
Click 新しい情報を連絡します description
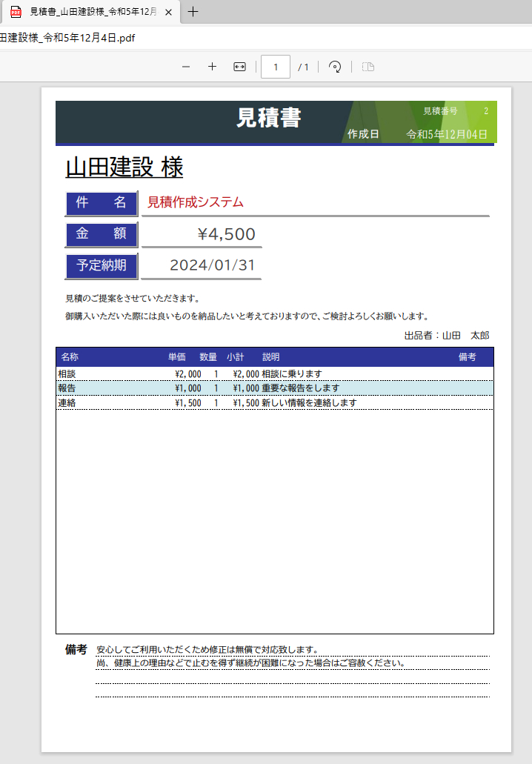pos(310,403)
